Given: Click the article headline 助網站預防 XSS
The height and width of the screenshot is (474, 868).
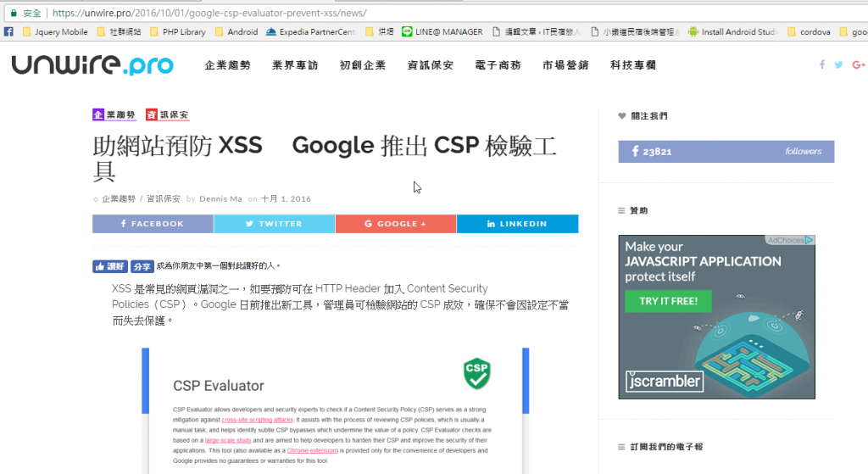Looking at the screenshot, I should coord(325,159).
